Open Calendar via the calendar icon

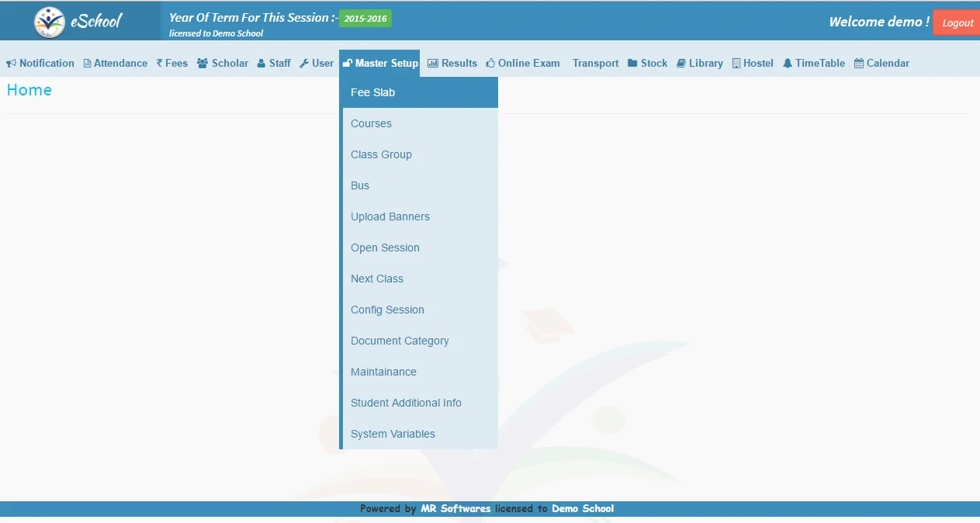coord(857,63)
